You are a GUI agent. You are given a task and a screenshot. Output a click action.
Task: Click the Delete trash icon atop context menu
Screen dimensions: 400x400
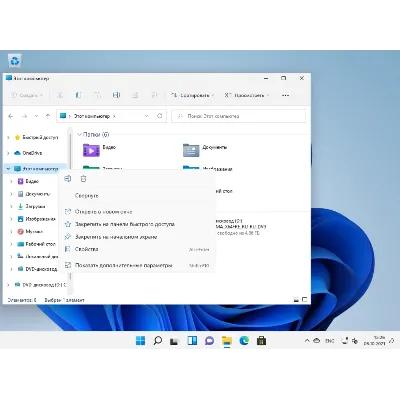(83, 179)
